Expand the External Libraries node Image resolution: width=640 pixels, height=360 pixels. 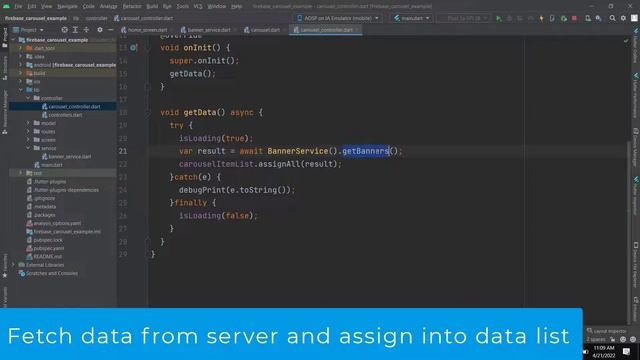(x=13, y=265)
